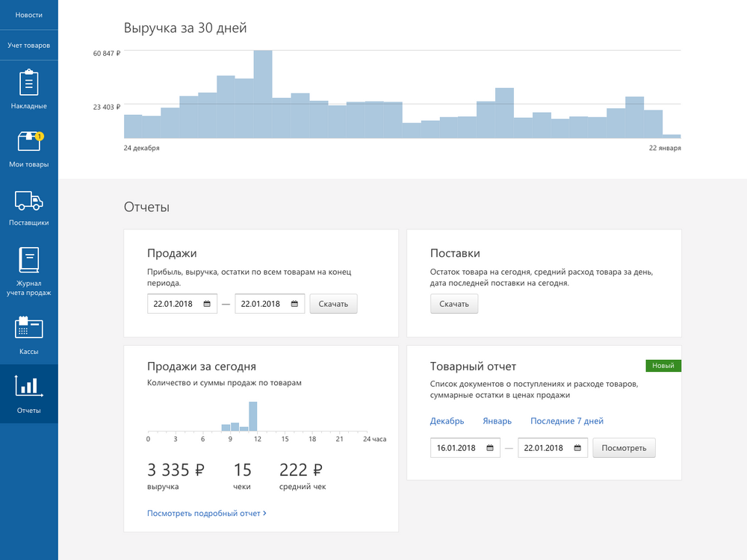The height and width of the screenshot is (560, 747).
Task: Download the Продажи report with Скачать
Action: (x=333, y=304)
